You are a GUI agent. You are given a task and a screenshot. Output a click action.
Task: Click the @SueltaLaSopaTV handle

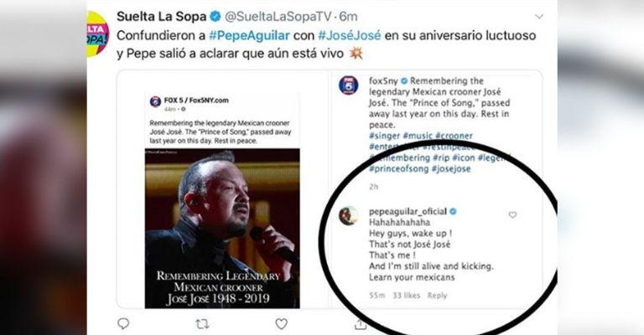(278, 17)
